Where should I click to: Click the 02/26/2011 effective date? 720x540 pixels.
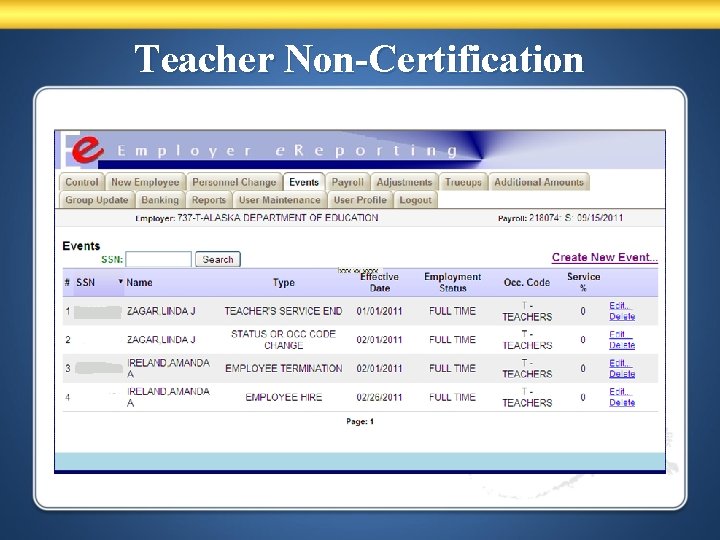pyautogui.click(x=379, y=397)
